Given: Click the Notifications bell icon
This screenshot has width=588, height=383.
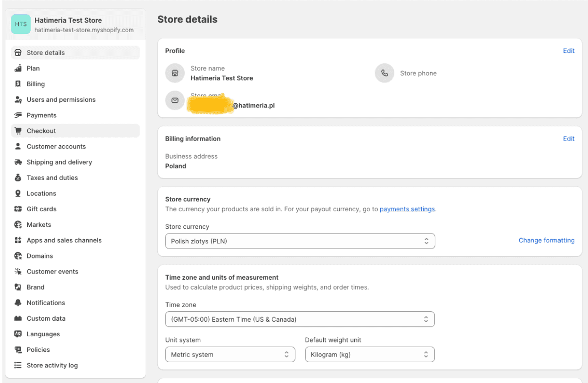Looking at the screenshot, I should (x=18, y=302).
